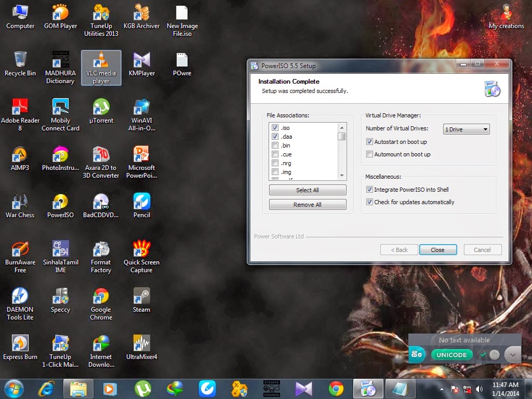The height and width of the screenshot is (399, 532).
Task: Open TuneUp Utilities 2013 desktop icon
Action: click(x=101, y=20)
